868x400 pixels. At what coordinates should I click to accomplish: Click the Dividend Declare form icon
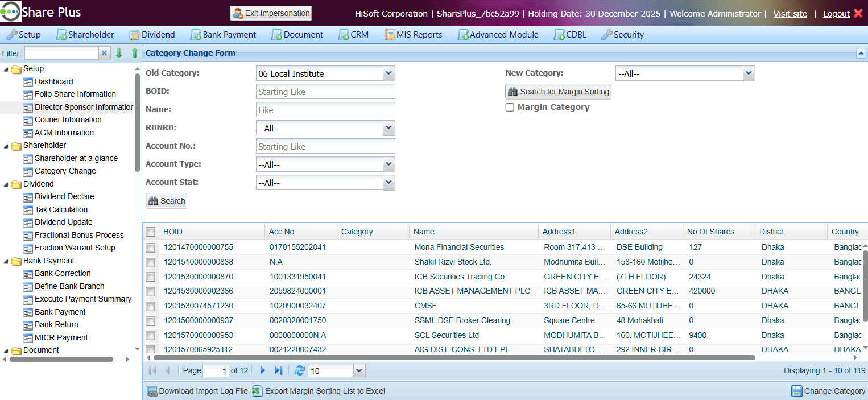28,197
